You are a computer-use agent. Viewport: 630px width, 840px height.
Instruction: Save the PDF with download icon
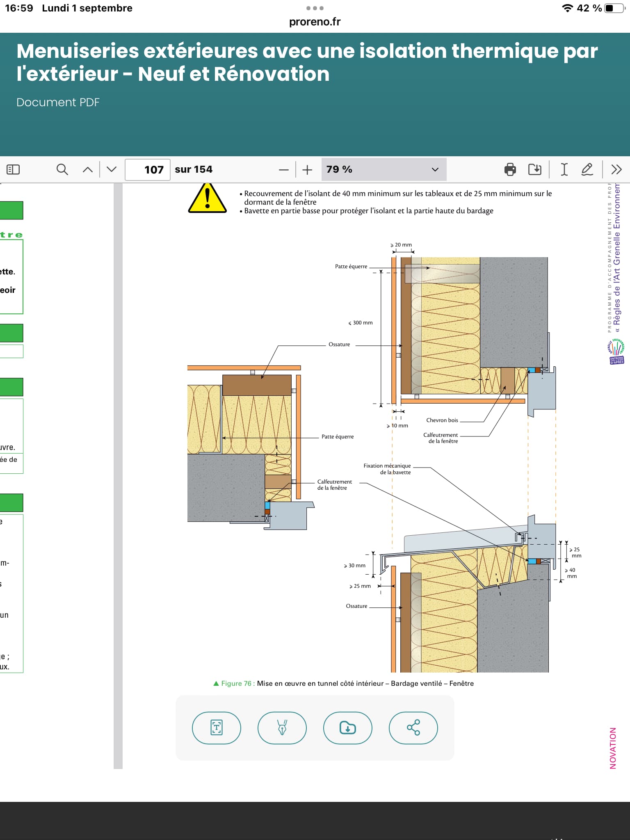535,169
